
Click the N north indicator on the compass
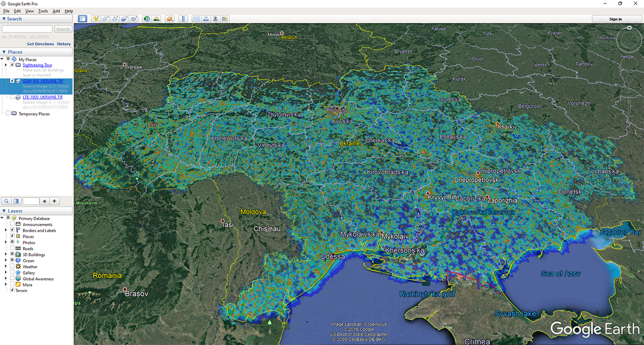tap(629, 28)
